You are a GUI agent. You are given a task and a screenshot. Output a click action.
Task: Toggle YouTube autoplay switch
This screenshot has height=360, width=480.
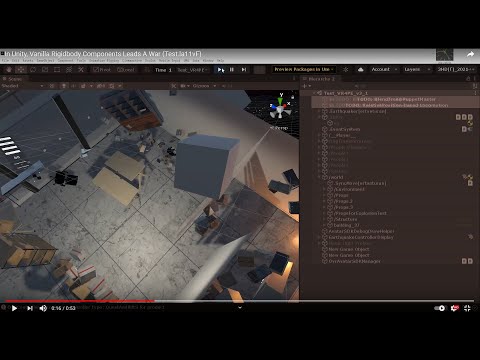click(440, 308)
